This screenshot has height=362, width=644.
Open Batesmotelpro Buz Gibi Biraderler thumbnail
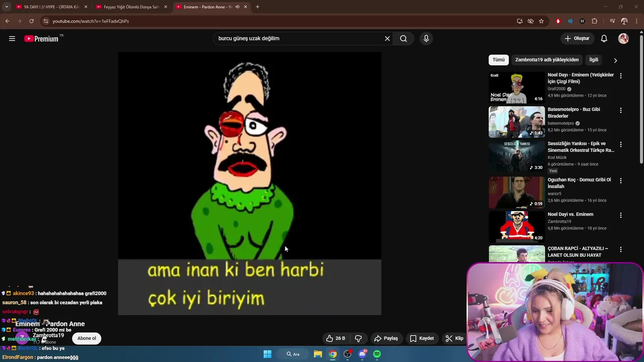pos(517,122)
